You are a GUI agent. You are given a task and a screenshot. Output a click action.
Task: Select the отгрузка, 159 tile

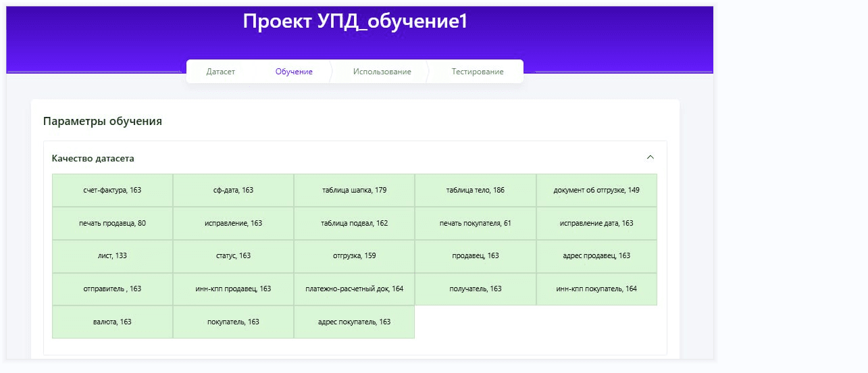[x=354, y=256]
